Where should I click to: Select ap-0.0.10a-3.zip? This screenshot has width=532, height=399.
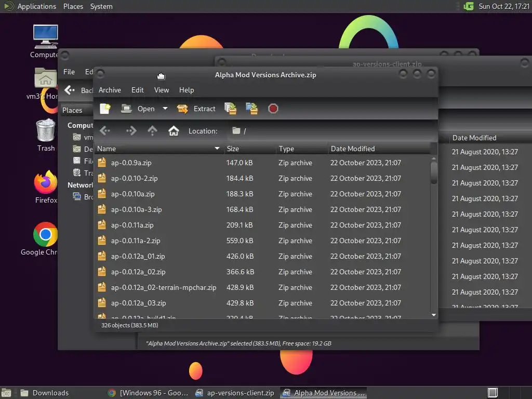point(262,209)
